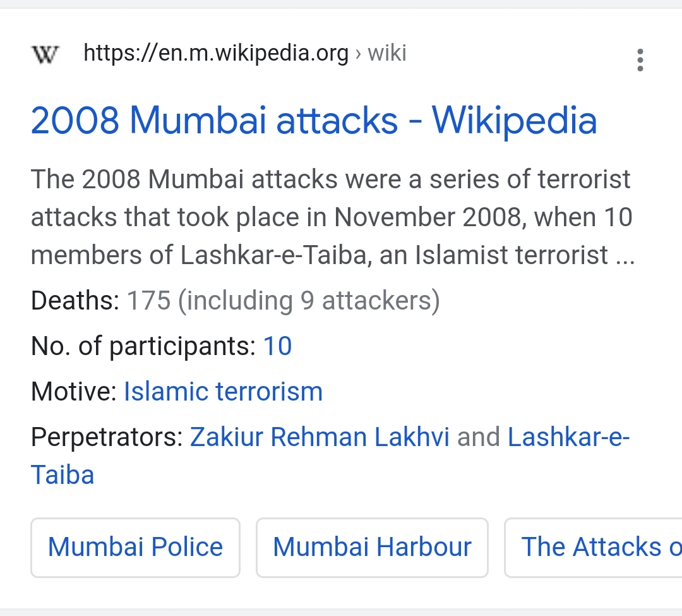Viewport: 682px width, 616px height.
Task: Tap the Mumbai Police chip
Action: point(135,547)
